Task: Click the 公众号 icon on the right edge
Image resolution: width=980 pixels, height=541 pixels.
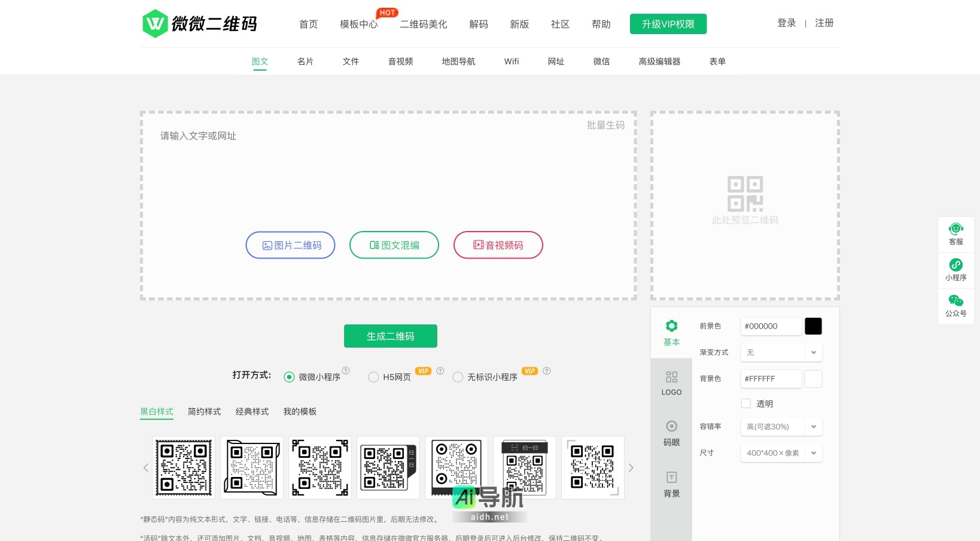Action: click(955, 306)
